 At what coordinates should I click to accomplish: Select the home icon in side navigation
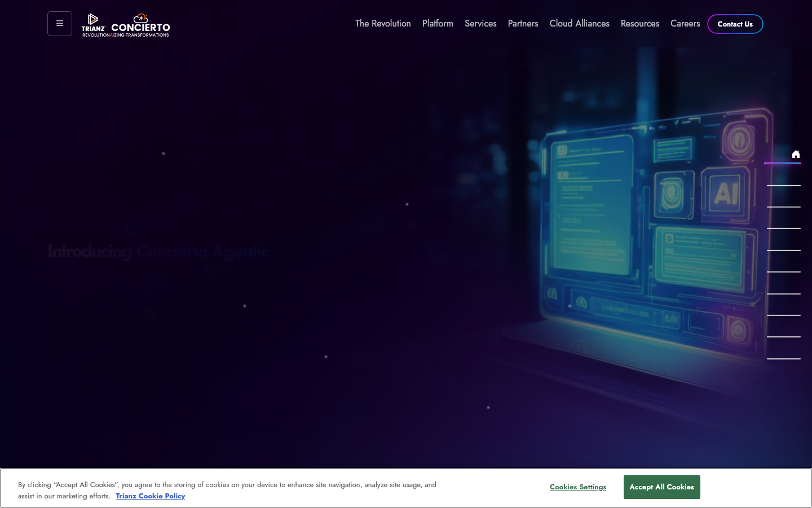(796, 154)
